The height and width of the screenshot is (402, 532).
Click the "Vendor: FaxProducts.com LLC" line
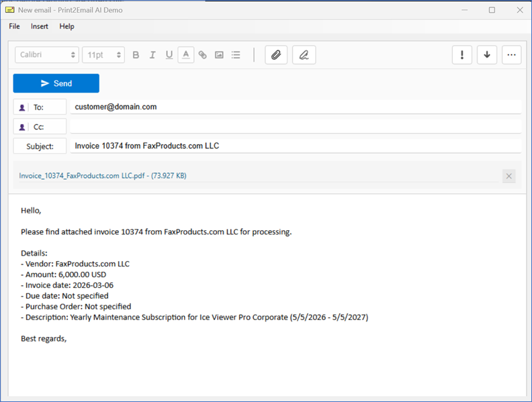click(x=75, y=264)
